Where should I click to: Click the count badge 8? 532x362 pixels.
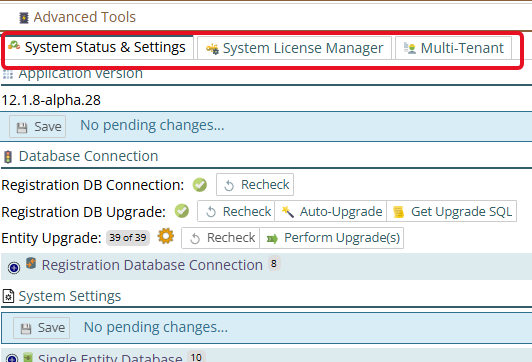point(274,263)
